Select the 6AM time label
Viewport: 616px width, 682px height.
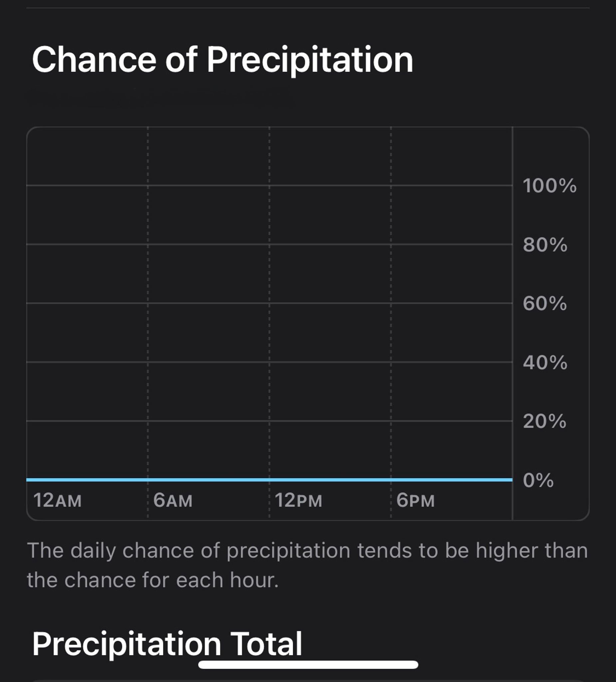click(x=173, y=500)
